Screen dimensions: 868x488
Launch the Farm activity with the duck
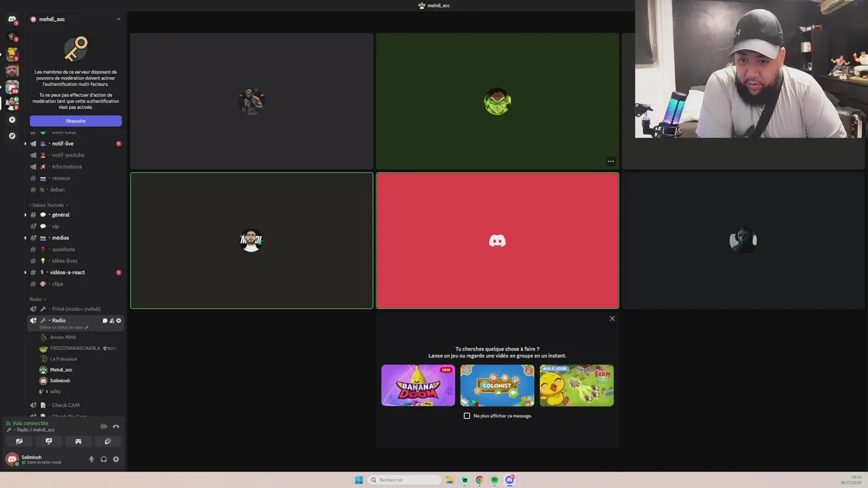coord(576,386)
